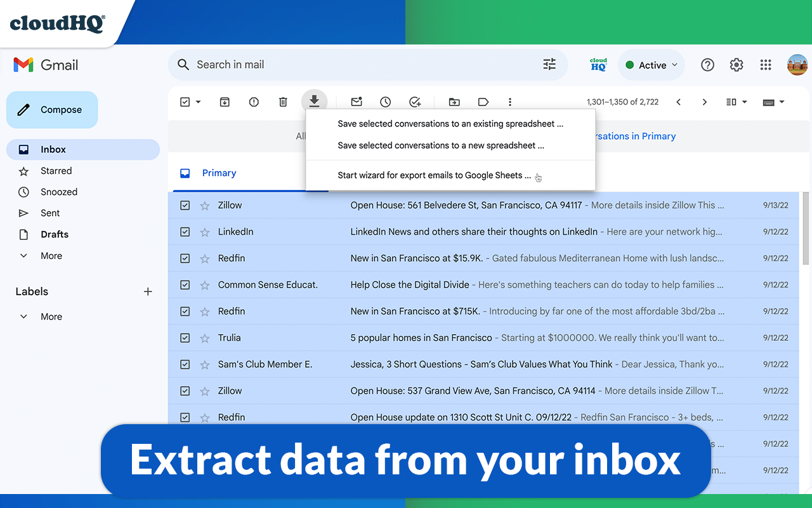Viewport: 812px width, 508px height.
Task: Go to the next page of emails
Action: pos(704,102)
